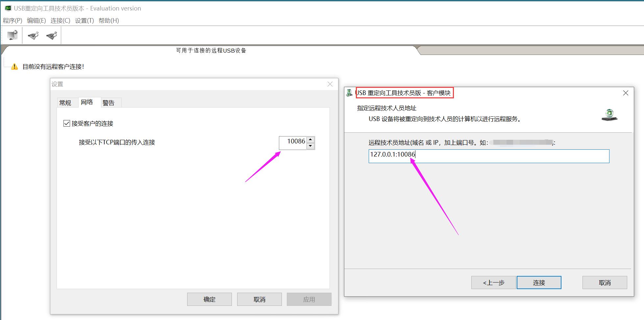Toggle the 接受客户的连接 checkbox
The width and height of the screenshot is (644, 320).
point(67,124)
